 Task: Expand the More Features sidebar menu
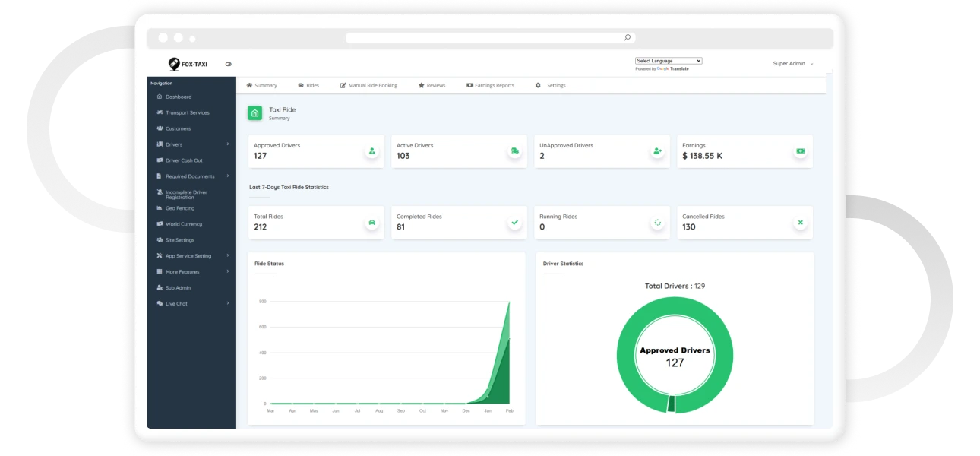tap(191, 271)
